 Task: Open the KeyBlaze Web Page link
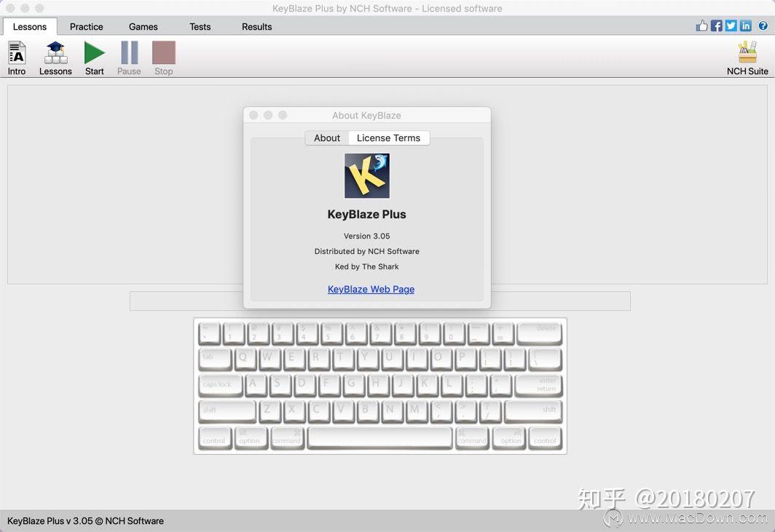pos(371,289)
